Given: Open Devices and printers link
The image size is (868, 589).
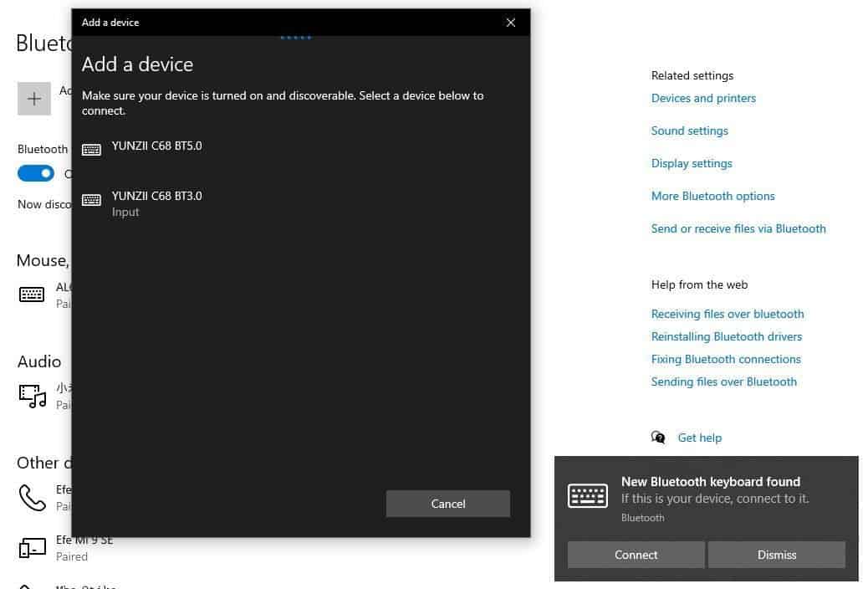Looking at the screenshot, I should [x=703, y=98].
